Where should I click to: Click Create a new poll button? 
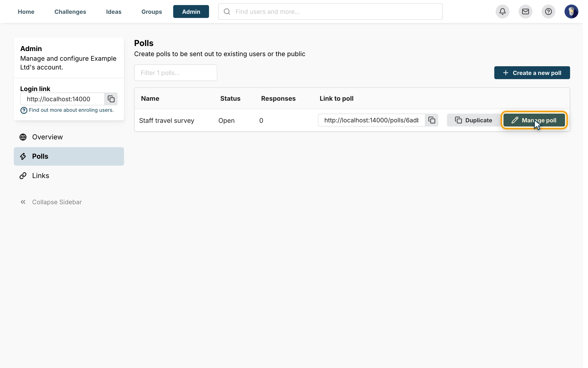click(x=532, y=73)
